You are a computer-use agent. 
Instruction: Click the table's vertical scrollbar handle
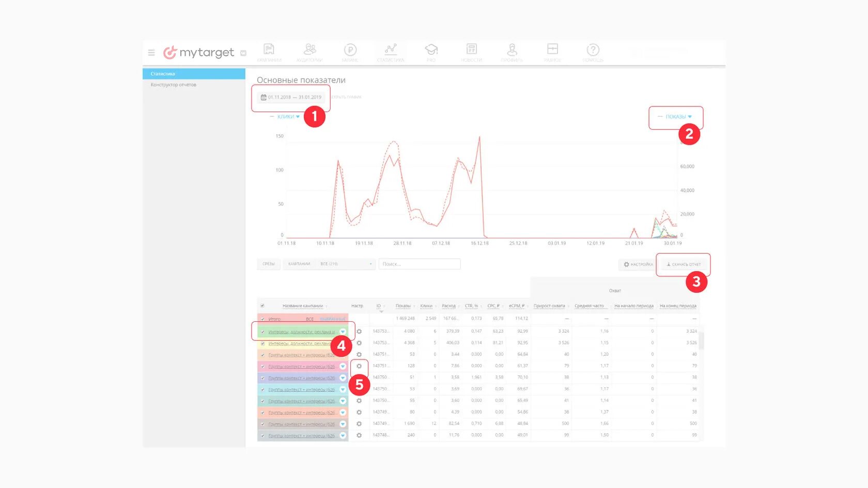(x=702, y=341)
